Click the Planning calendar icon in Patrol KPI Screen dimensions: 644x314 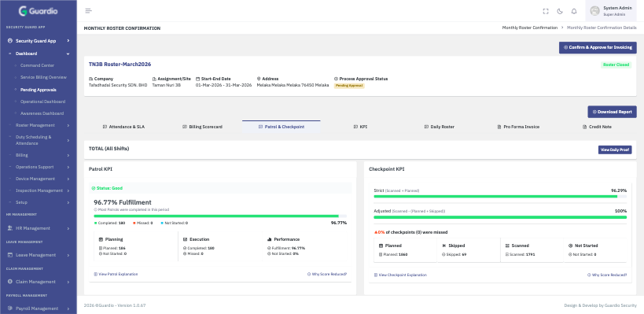click(101, 239)
